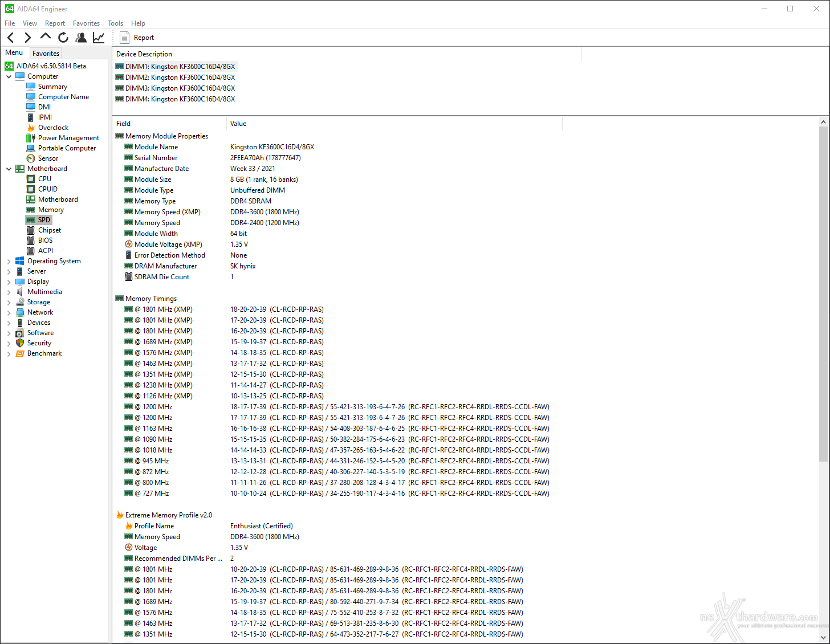
Task: Expand the Devices node
Action: (x=9, y=323)
